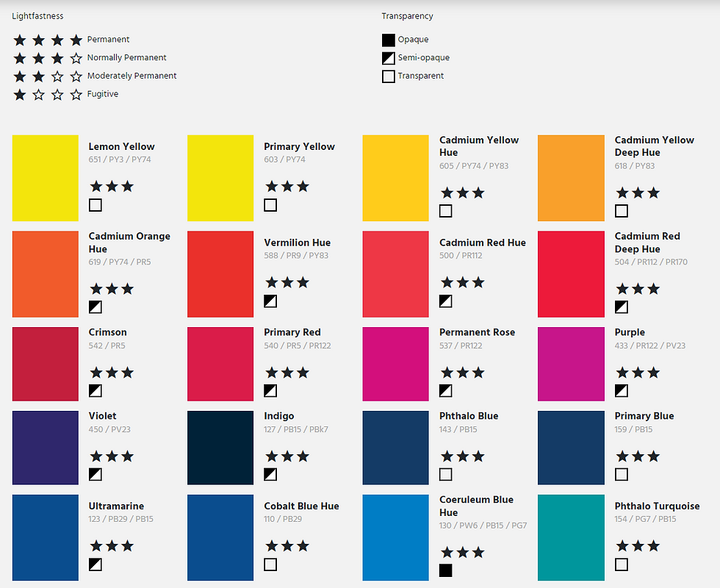Choose the Cadmium Red Hue swatch
This screenshot has height=588, width=720.
(x=395, y=274)
